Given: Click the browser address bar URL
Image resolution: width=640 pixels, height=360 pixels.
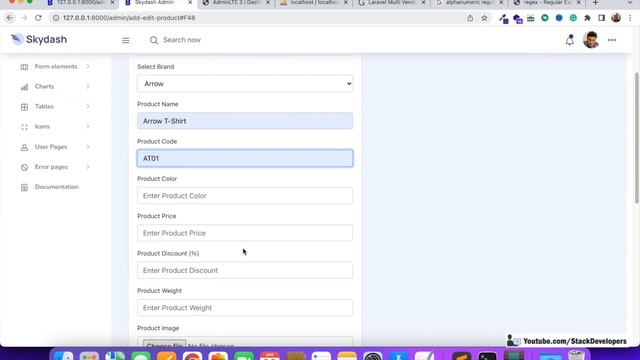Looking at the screenshot, I should [x=129, y=18].
